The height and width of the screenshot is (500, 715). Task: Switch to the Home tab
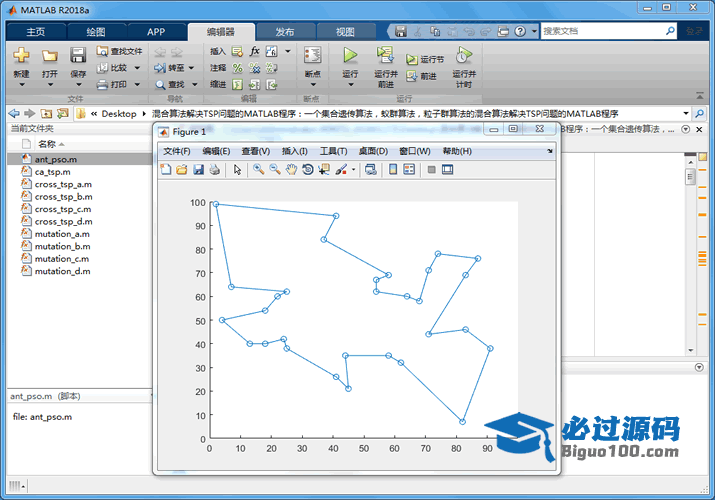tap(36, 32)
